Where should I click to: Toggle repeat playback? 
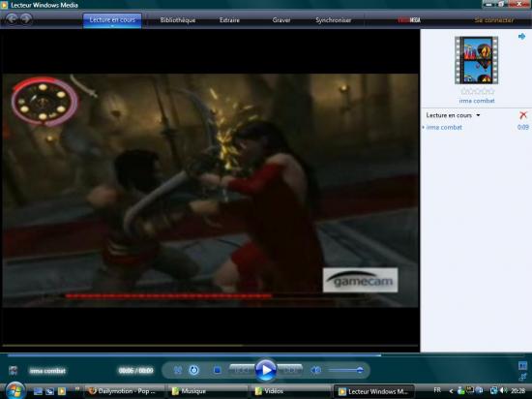[x=194, y=370]
